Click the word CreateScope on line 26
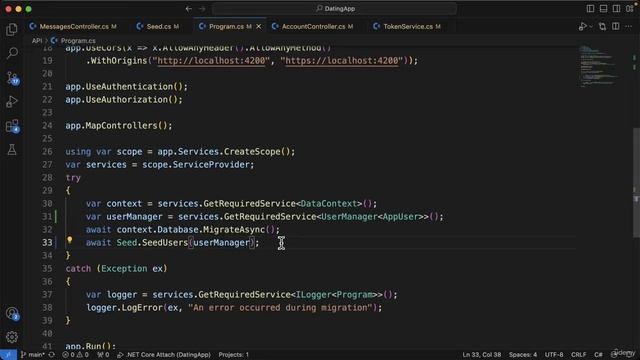 pos(252,151)
